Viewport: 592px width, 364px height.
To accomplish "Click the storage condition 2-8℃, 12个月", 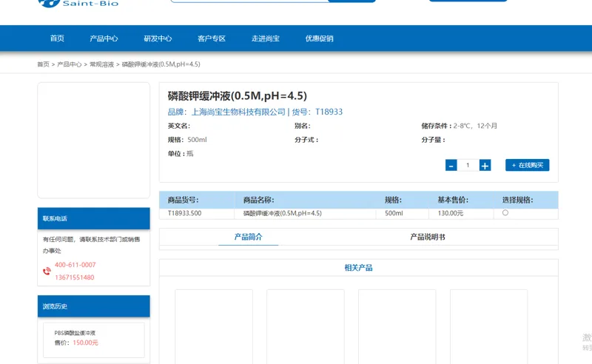I will click(x=475, y=126).
